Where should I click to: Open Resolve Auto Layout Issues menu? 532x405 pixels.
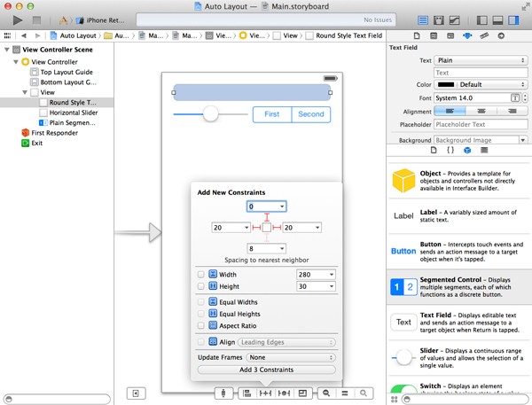point(284,393)
